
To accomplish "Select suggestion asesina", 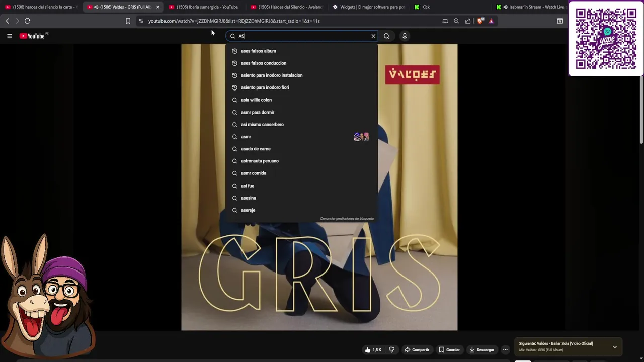I will click(x=302, y=198).
